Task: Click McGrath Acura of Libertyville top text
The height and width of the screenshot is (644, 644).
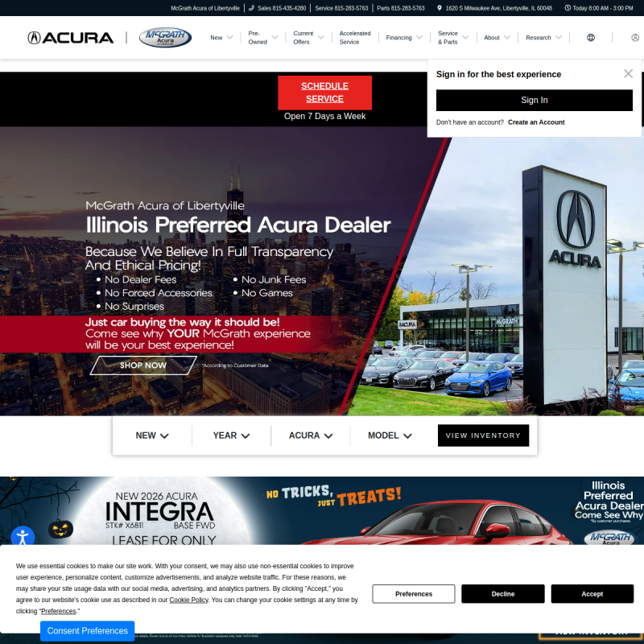Action: click(205, 8)
